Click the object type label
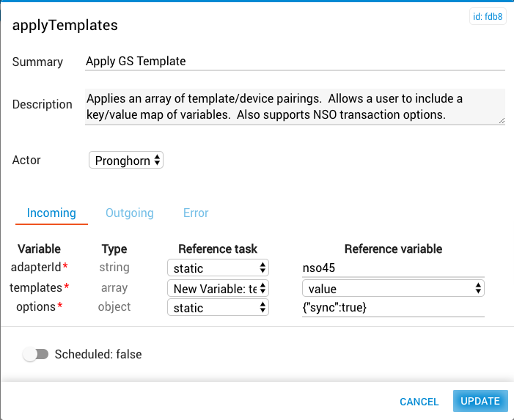Viewport: 514px width, 420px height. pos(114,307)
